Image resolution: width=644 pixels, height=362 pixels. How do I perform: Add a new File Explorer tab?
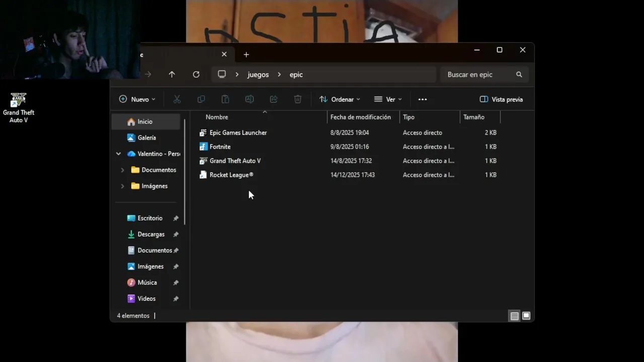coord(246,54)
